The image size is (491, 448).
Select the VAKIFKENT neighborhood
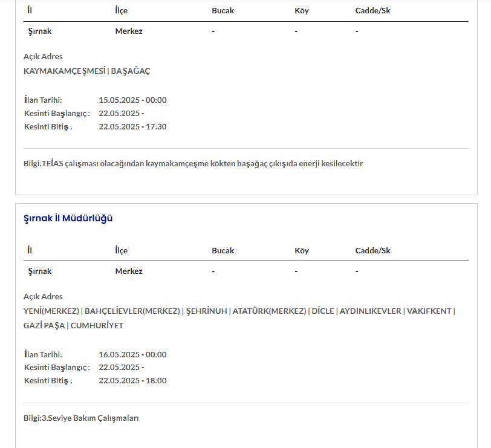(429, 311)
